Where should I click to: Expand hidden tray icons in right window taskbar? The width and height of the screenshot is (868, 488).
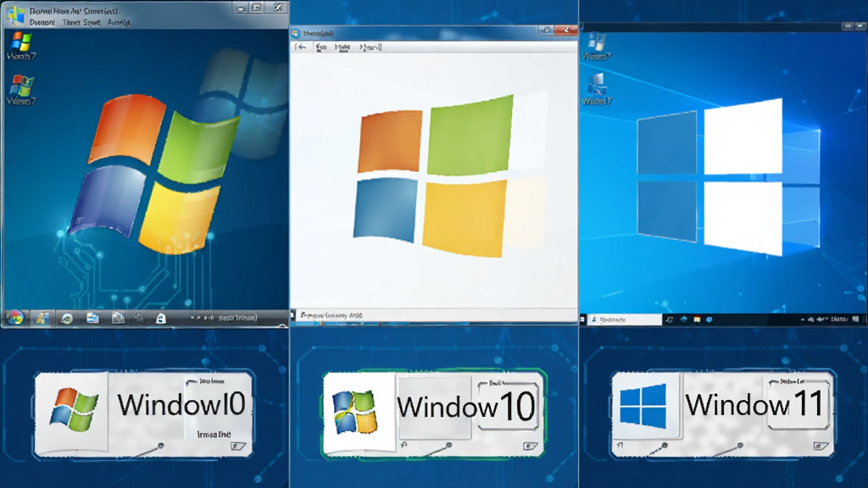pos(803,319)
